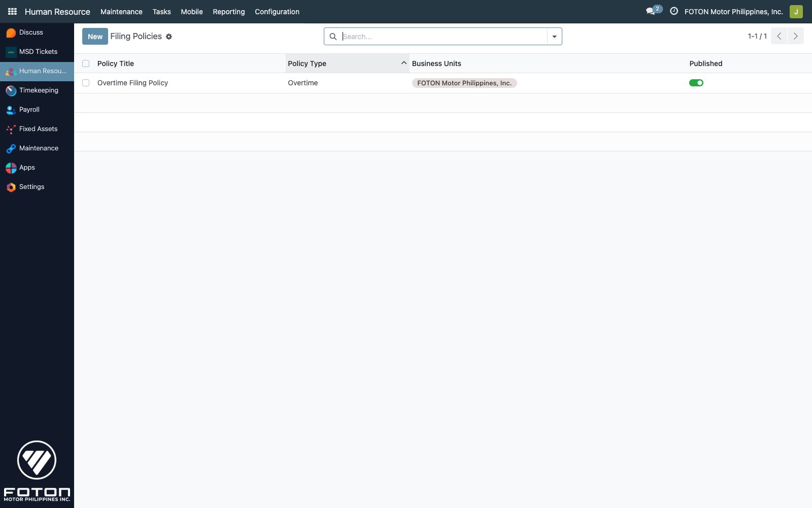Open the FOTON Motor Philippines company switcher

click(x=733, y=12)
